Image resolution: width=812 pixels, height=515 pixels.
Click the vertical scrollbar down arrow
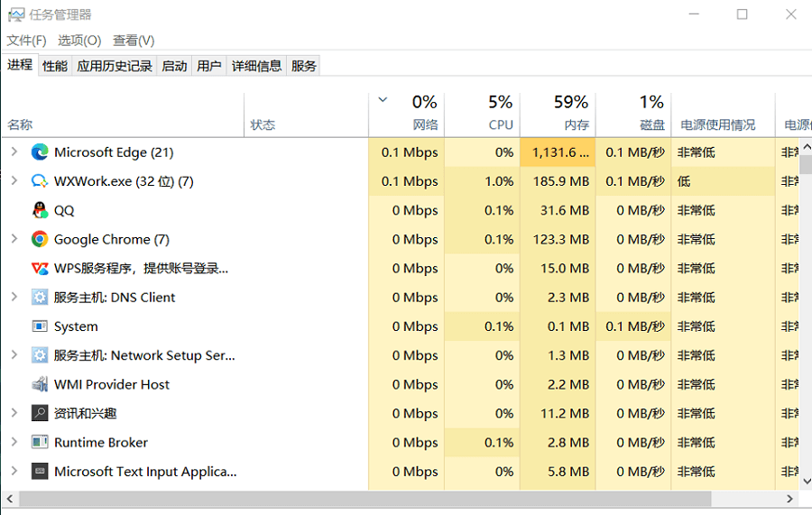(807, 482)
